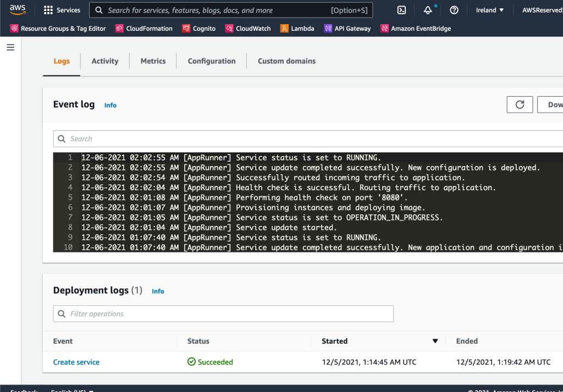Open the Services grid menu
The width and height of the screenshot is (563, 392).
62,10
